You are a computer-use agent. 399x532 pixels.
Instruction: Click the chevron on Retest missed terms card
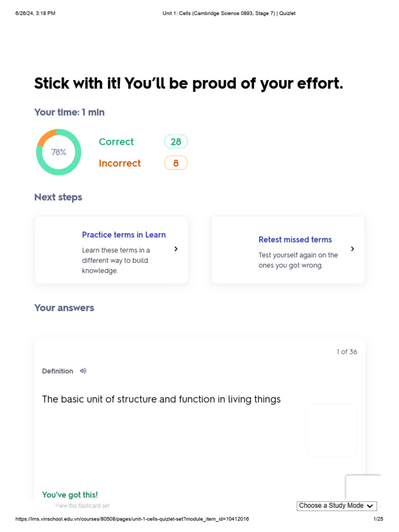(352, 249)
